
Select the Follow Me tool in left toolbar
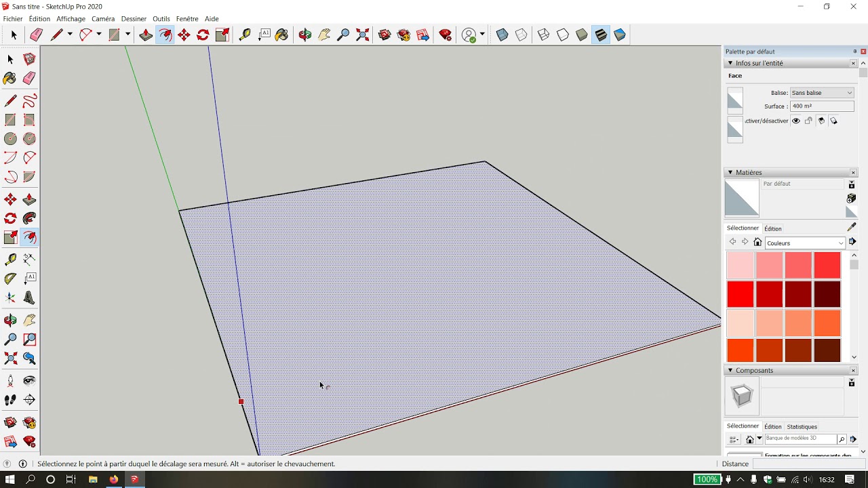(30, 218)
